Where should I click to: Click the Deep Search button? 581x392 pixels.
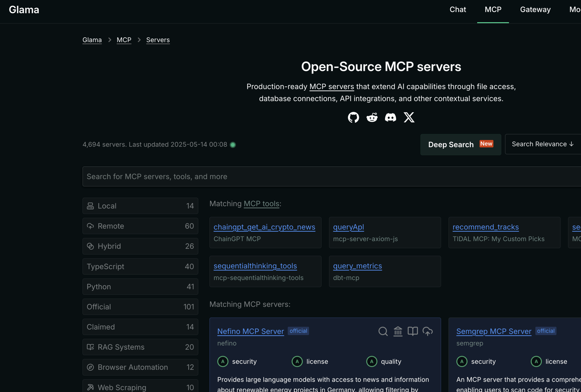coord(460,145)
